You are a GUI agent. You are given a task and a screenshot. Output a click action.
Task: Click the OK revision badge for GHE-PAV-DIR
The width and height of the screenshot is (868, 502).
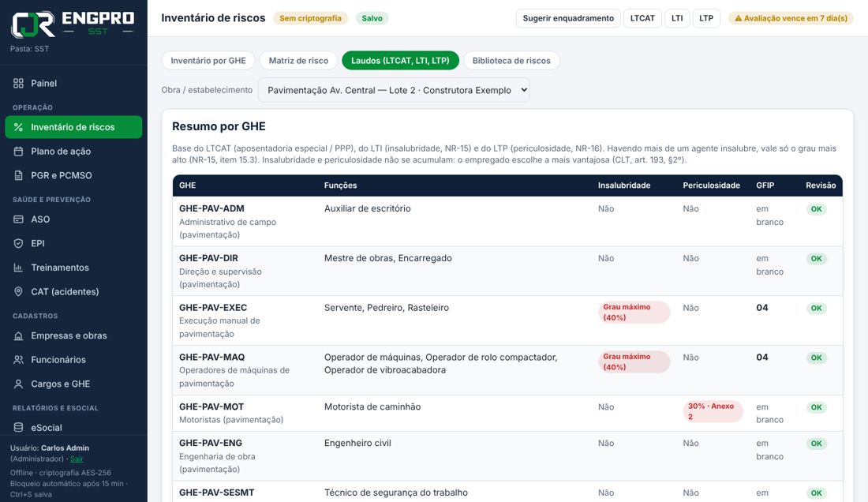click(x=816, y=258)
